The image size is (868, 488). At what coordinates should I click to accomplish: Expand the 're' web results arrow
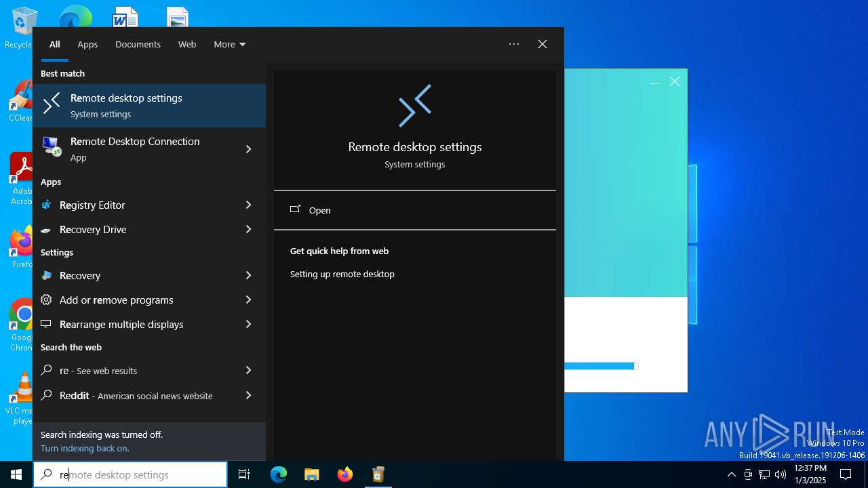(x=248, y=370)
